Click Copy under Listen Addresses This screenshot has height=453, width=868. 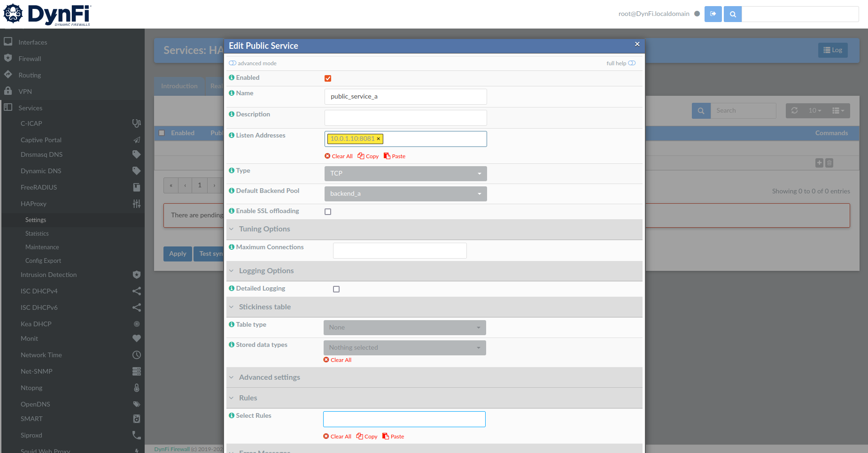pos(368,156)
